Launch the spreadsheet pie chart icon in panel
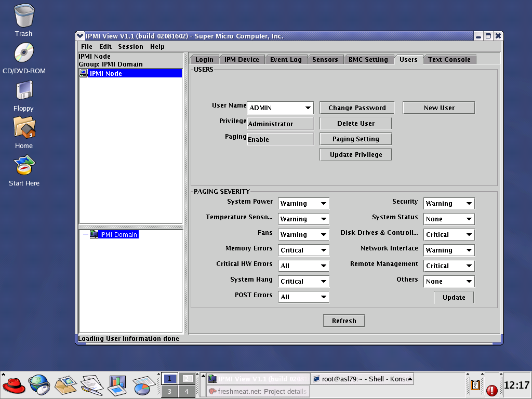This screenshot has height=399, width=532. click(144, 386)
